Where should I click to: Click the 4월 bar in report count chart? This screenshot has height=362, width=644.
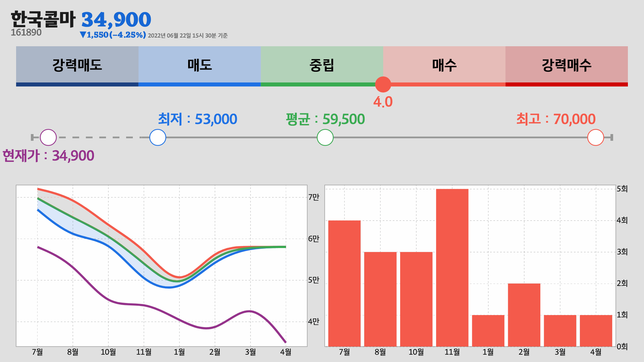pyautogui.click(x=596, y=330)
